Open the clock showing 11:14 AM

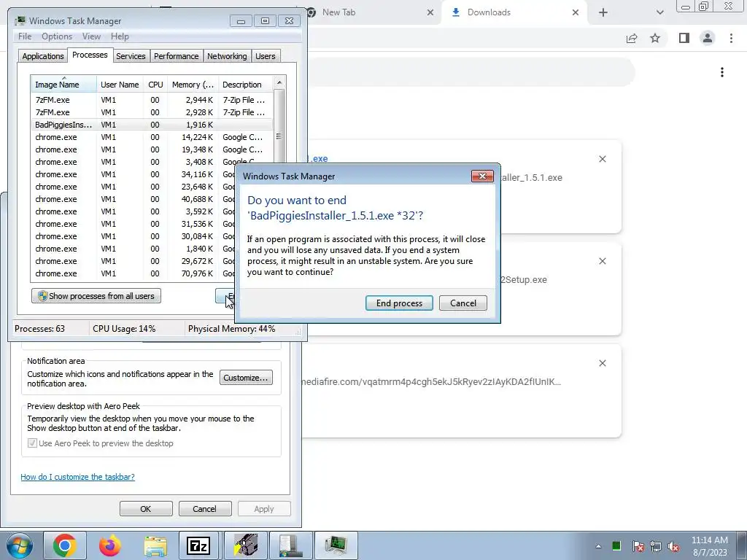(709, 545)
